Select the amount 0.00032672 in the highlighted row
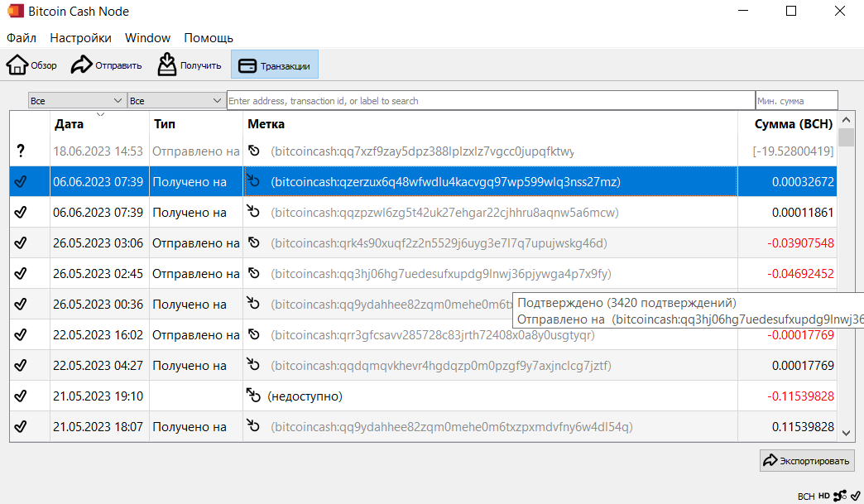This screenshot has width=864, height=504. coord(803,182)
